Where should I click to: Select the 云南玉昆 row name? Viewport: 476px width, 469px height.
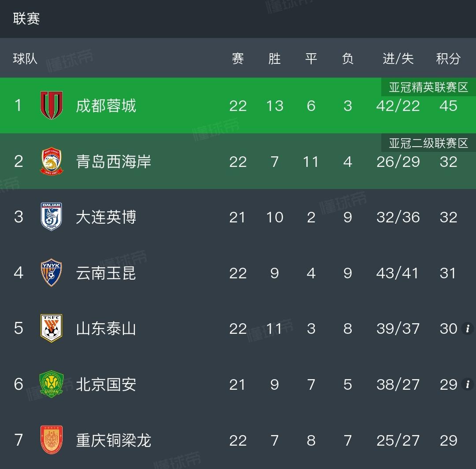coord(106,273)
